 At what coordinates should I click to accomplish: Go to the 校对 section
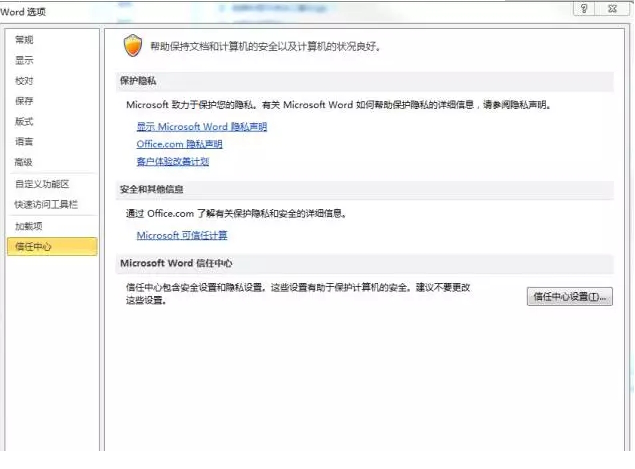[24, 81]
